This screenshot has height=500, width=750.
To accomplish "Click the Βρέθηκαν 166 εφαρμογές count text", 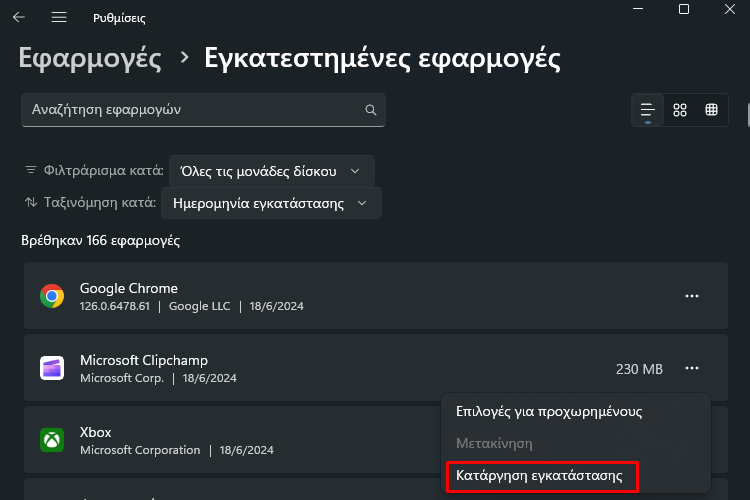I will pos(100,240).
